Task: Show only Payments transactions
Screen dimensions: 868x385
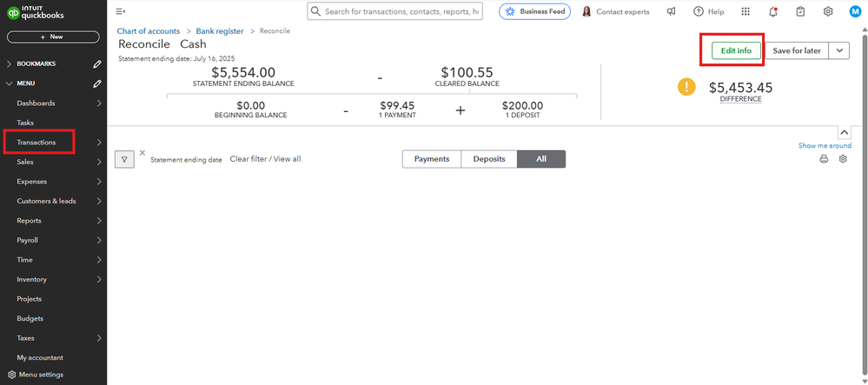Action: [x=432, y=159]
